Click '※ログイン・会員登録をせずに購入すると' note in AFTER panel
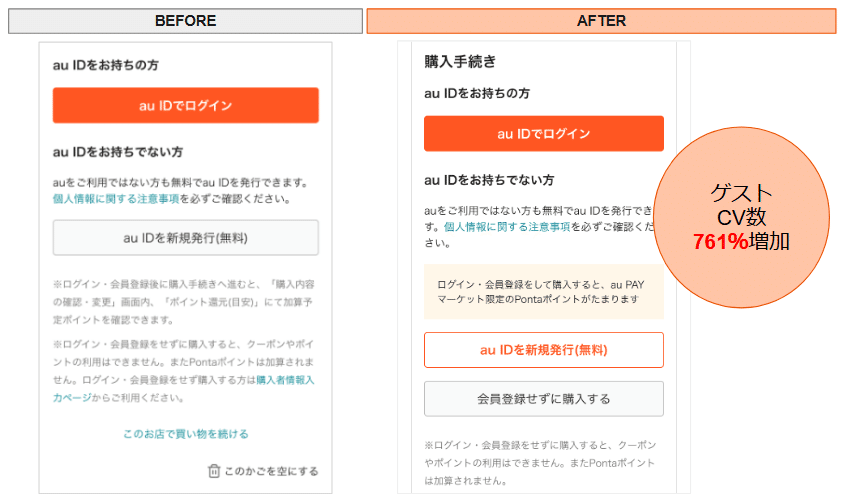 (540, 463)
